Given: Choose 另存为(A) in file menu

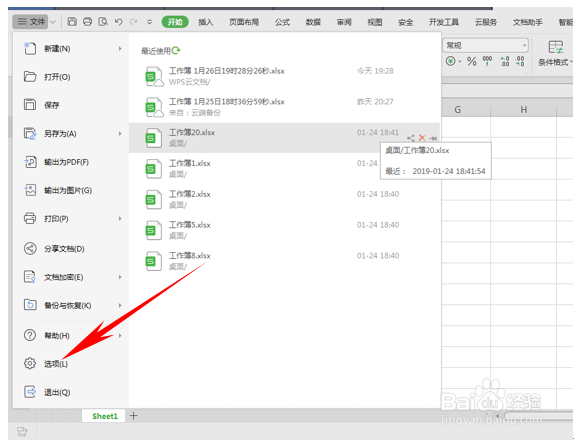Looking at the screenshot, I should click(x=71, y=134).
